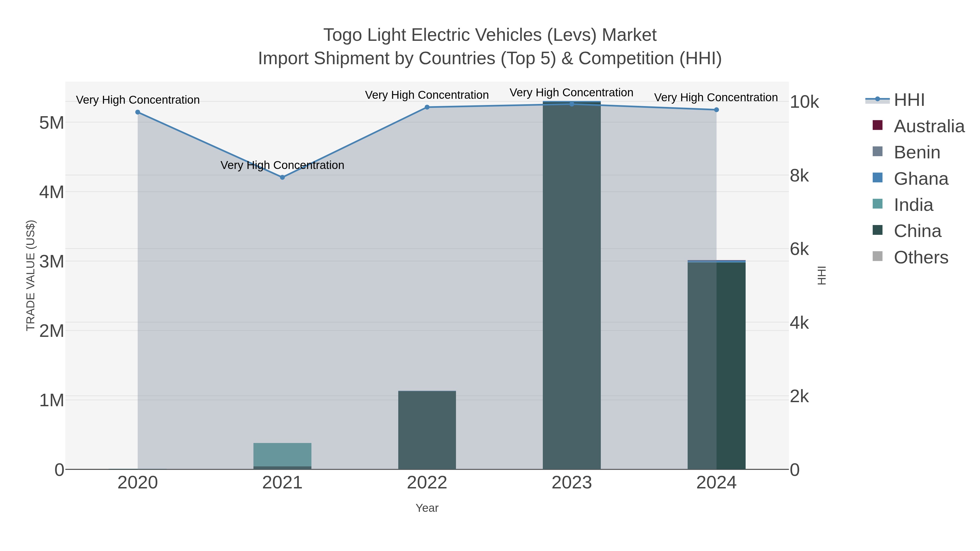Click the 2021 India bar segment

pyautogui.click(x=282, y=454)
